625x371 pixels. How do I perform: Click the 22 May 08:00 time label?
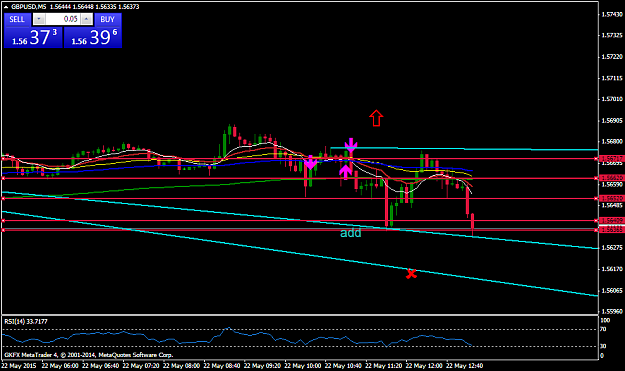click(x=181, y=365)
